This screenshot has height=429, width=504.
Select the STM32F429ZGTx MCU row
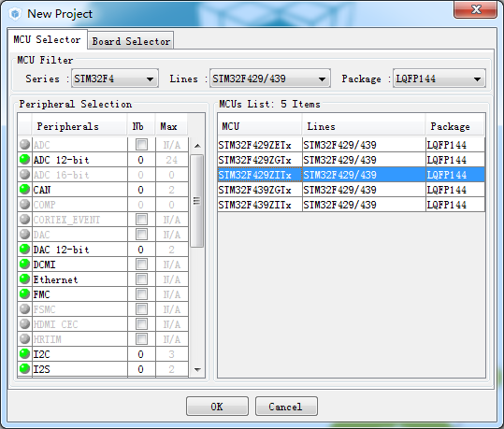point(351,160)
